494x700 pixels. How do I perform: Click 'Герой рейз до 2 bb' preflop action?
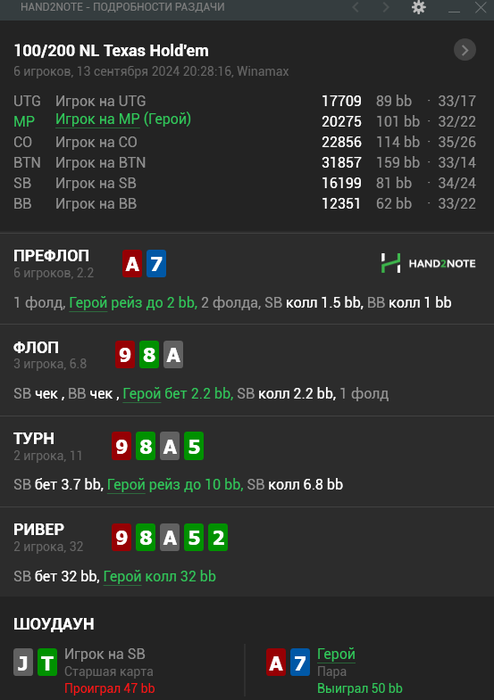(133, 303)
